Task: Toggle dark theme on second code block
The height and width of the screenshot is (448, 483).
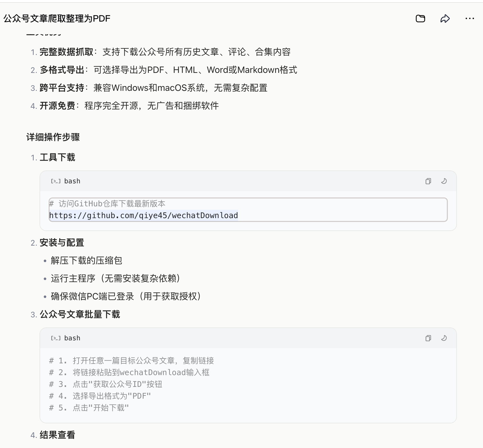Action: (444, 338)
